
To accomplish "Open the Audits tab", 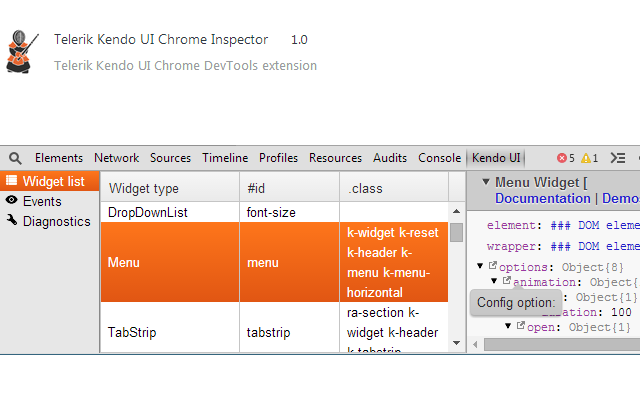I will [390, 158].
